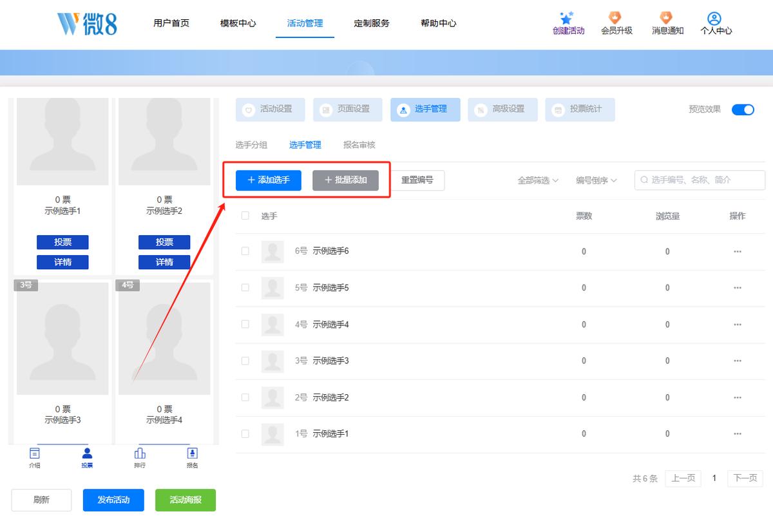Image resolution: width=773 pixels, height=532 pixels.
Task: Switch to 投票统计 tab
Action: pos(580,109)
